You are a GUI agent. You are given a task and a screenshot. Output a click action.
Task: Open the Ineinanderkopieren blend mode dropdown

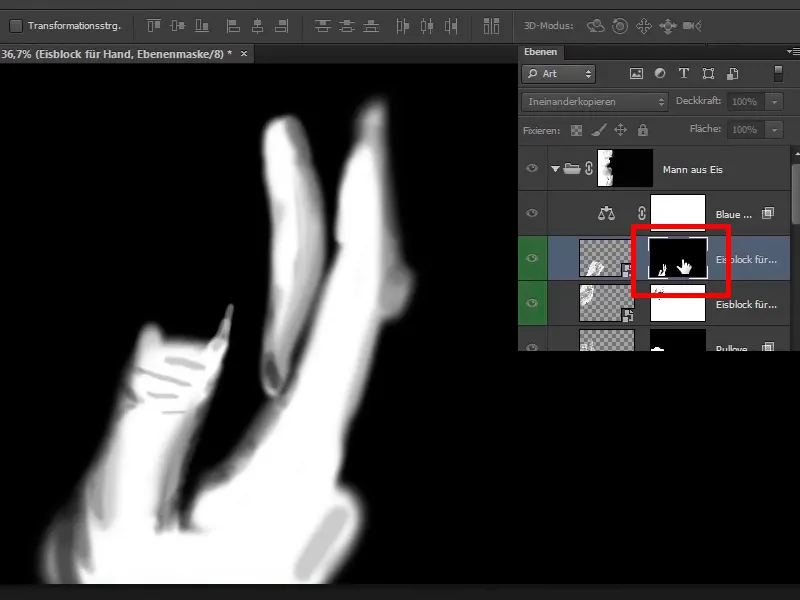click(595, 102)
